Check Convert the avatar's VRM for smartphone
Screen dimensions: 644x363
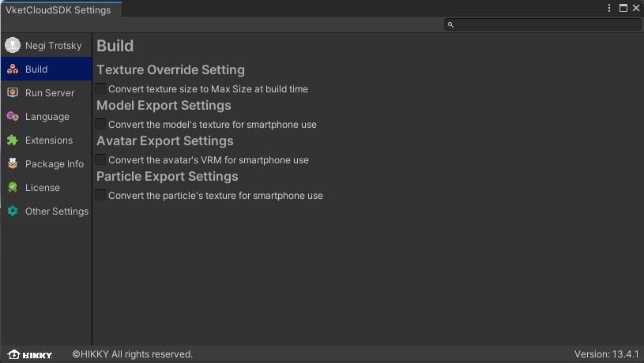pos(100,159)
